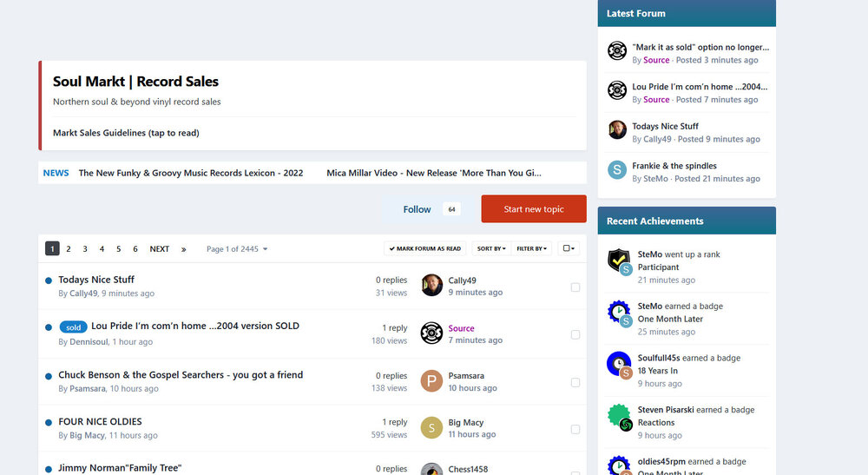
Task: Select current page 1 button
Action: click(52, 249)
